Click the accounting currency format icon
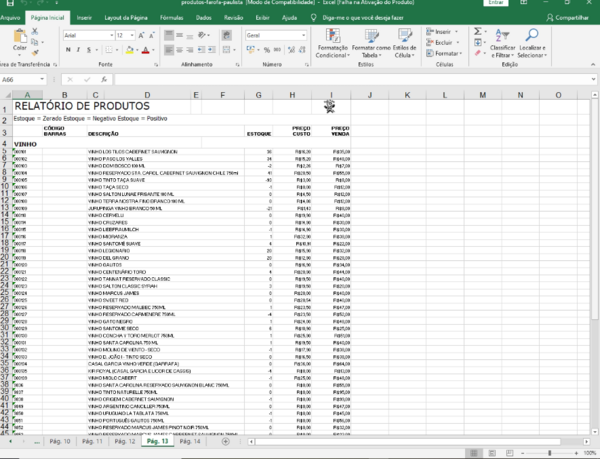Viewport: 600px width, 459px height. tap(251, 50)
